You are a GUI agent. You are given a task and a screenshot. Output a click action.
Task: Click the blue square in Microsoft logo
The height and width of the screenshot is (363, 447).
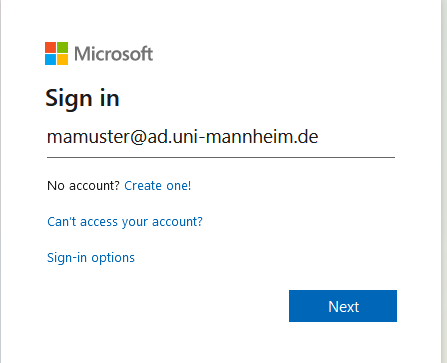click(50, 59)
